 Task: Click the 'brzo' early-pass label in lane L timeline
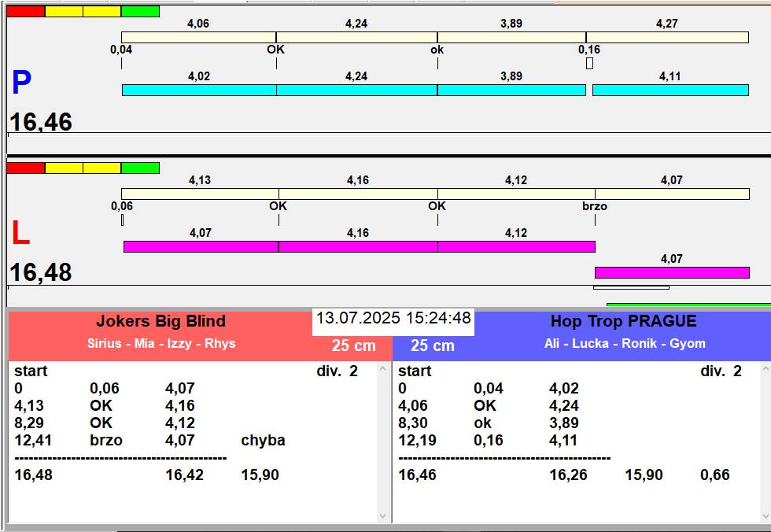coord(595,206)
